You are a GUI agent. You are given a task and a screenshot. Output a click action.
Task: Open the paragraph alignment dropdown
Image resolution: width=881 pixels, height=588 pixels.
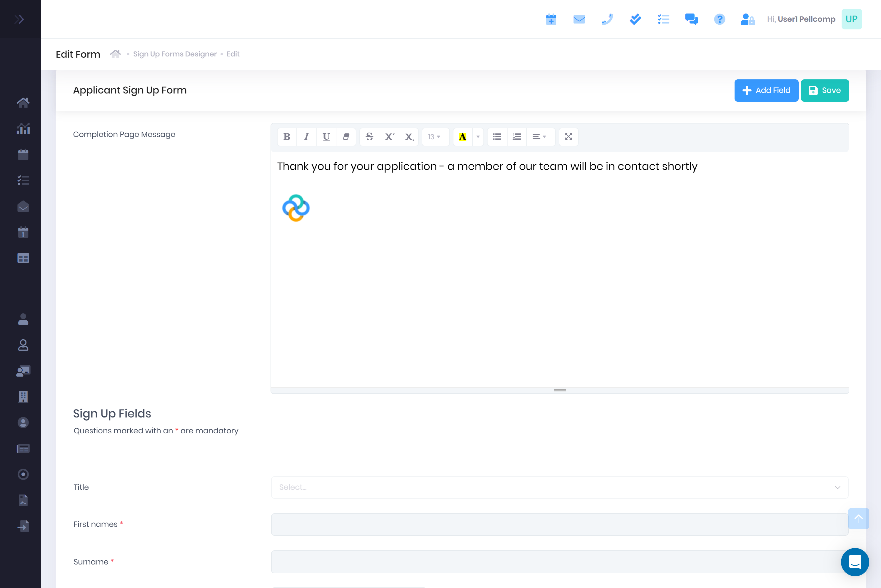[x=540, y=136]
